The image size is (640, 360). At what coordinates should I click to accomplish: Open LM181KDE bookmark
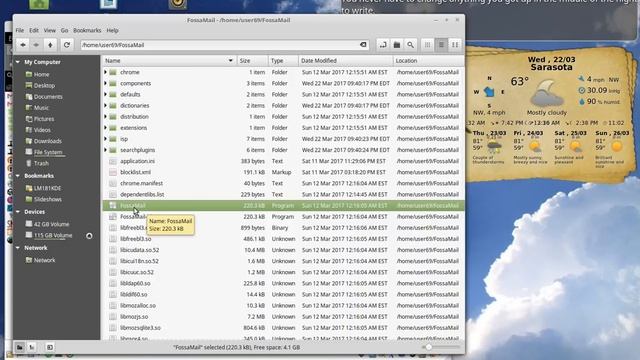[x=47, y=188]
